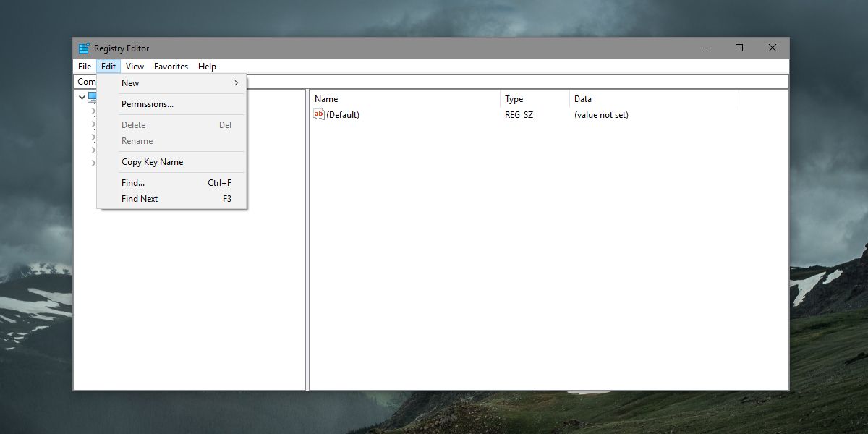The width and height of the screenshot is (868, 434).
Task: Click the Type column header
Action: click(515, 98)
